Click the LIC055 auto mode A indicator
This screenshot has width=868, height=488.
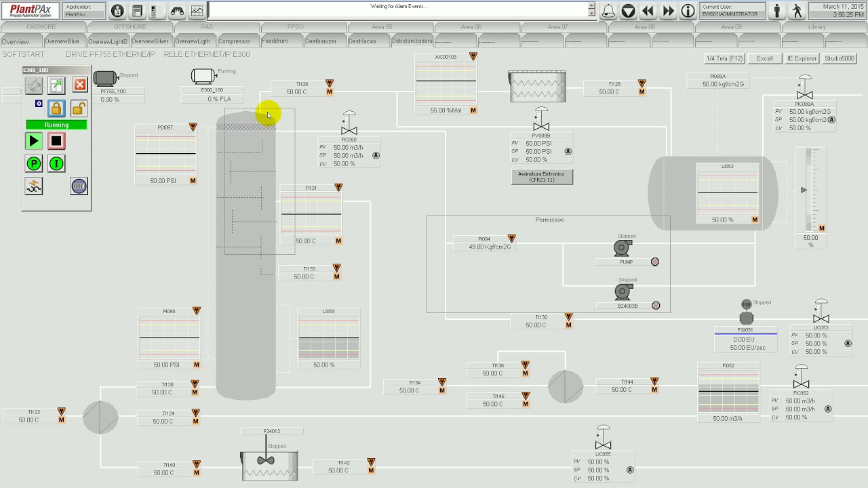tap(630, 470)
